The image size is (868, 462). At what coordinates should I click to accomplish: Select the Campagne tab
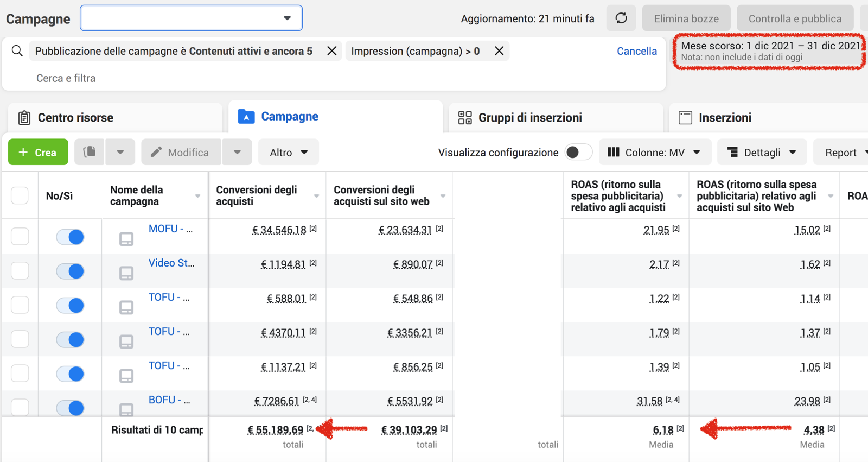click(x=335, y=116)
